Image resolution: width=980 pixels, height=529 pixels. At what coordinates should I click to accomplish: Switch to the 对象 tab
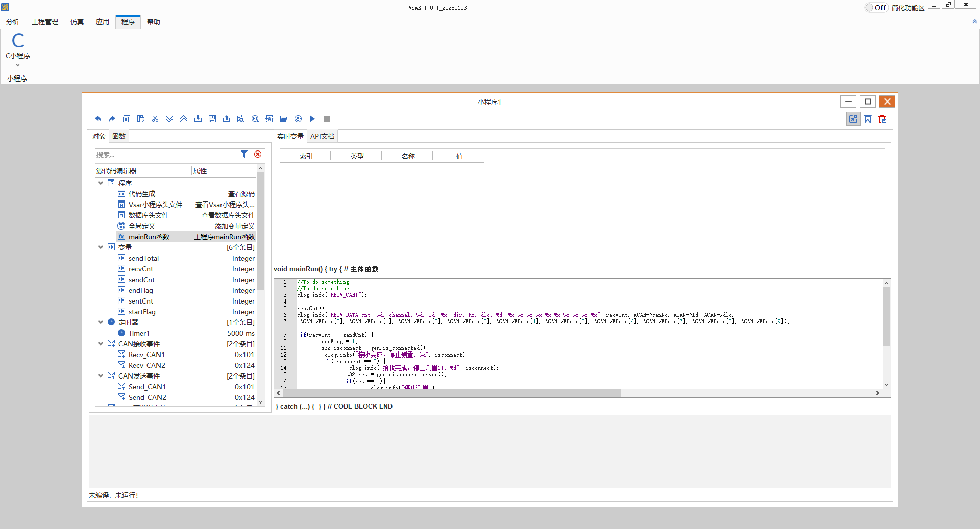click(x=99, y=136)
